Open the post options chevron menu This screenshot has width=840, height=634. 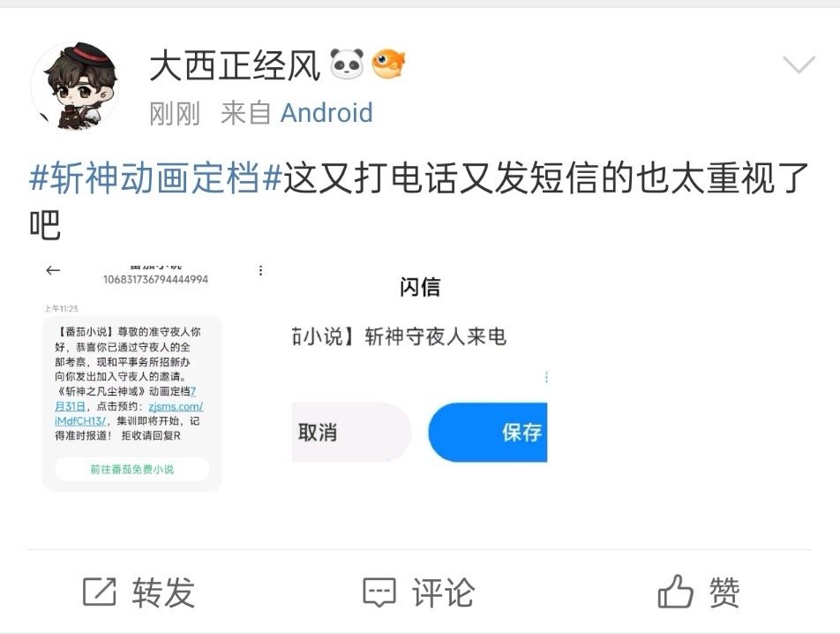coord(799,64)
